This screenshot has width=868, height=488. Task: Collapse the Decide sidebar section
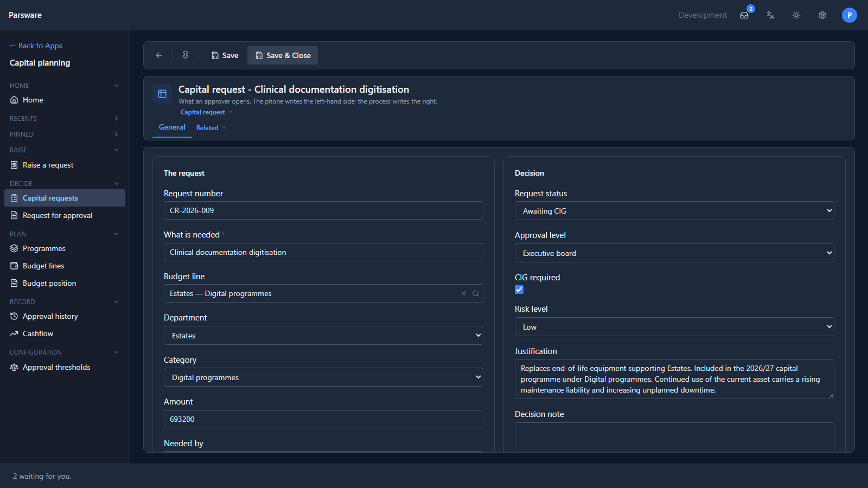(65, 183)
